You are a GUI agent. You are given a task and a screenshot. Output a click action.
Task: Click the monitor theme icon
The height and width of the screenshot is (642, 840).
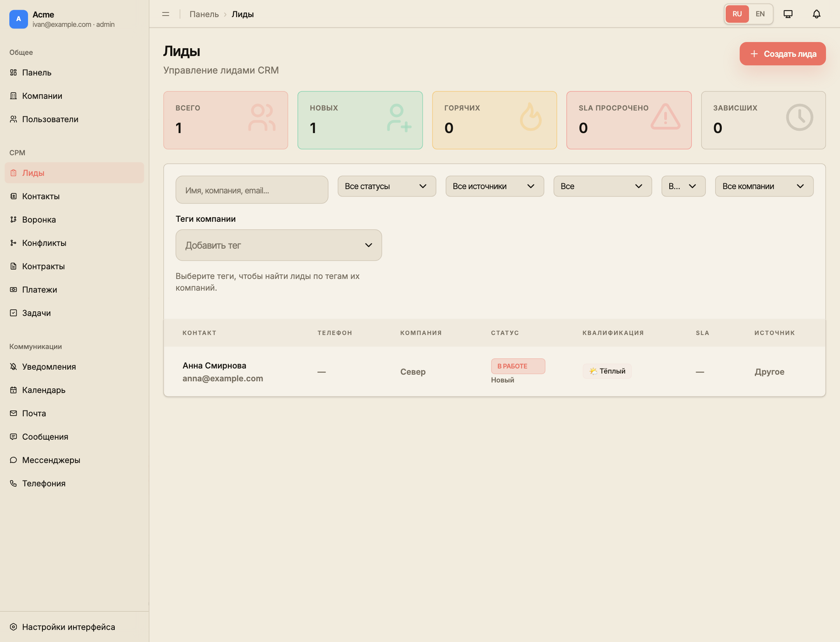click(788, 14)
